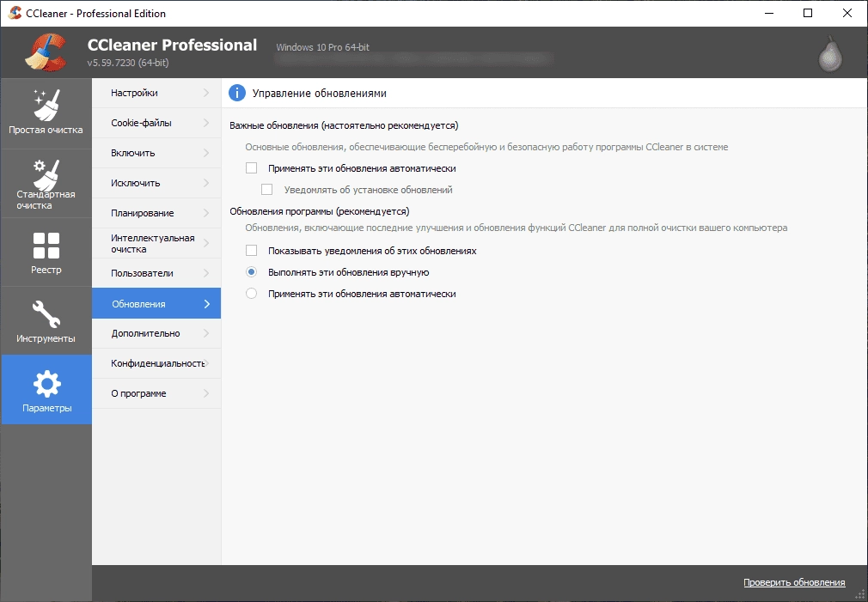This screenshot has width=868, height=602.
Task: Click Важные обновления heading text
Action: pos(344,125)
